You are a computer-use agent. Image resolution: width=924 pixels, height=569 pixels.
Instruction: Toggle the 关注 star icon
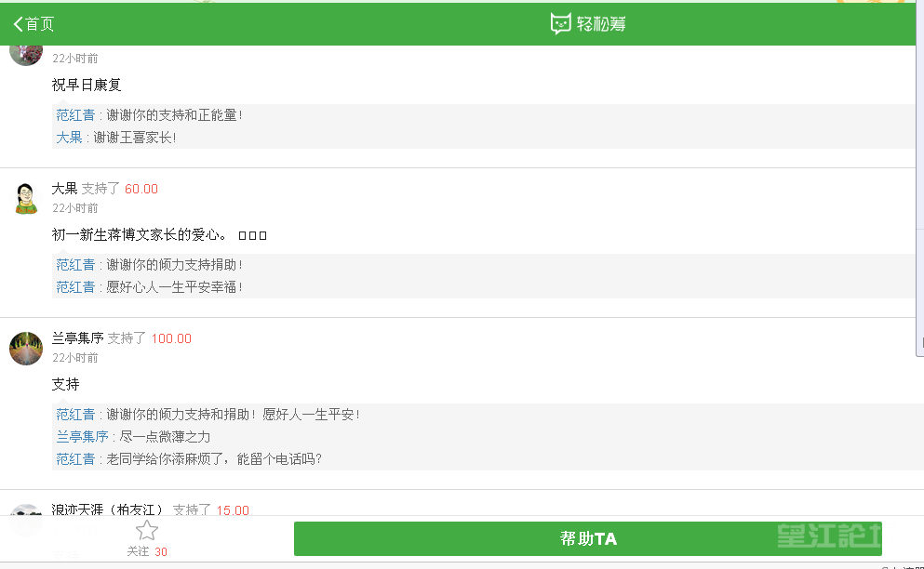147,531
